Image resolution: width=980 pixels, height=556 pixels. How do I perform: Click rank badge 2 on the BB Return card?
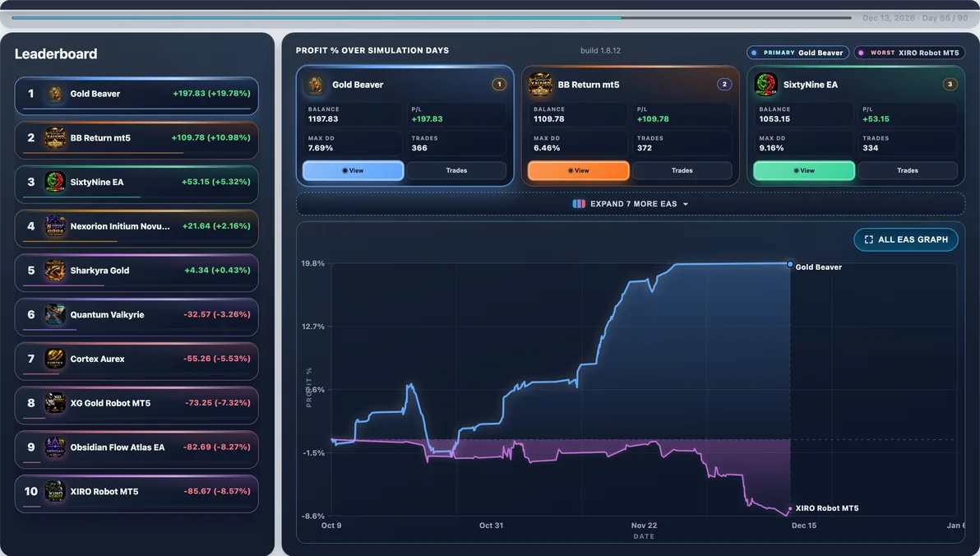[x=724, y=85]
